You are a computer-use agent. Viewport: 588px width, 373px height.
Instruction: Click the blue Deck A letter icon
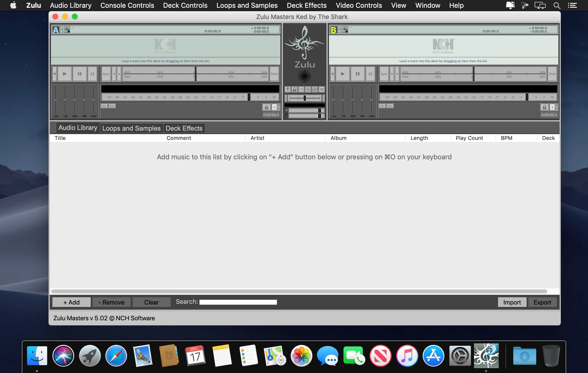(56, 30)
